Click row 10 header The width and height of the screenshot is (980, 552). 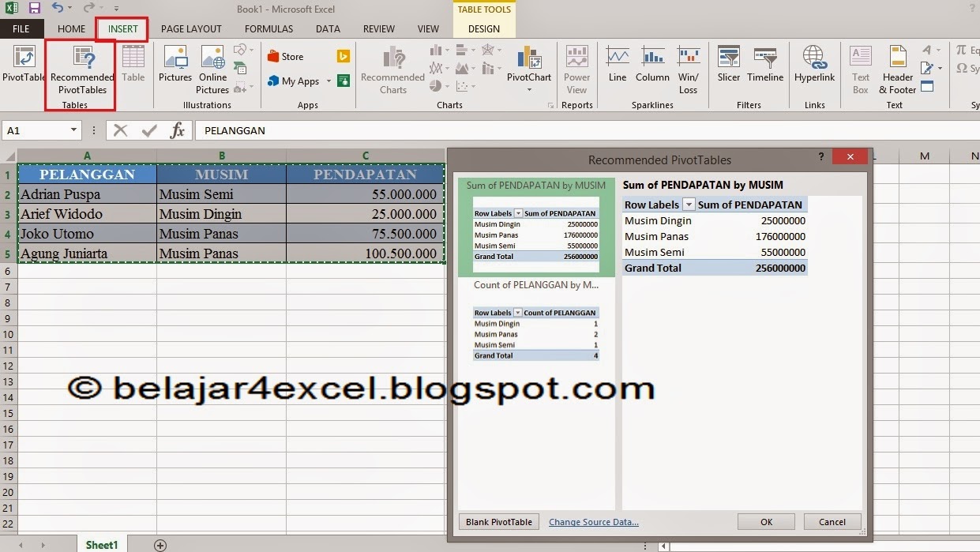click(8, 334)
